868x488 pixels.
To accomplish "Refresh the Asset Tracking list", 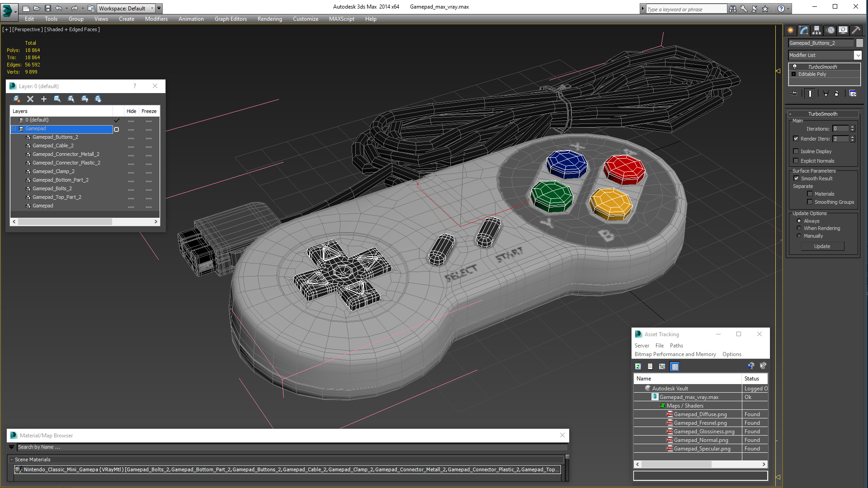I will (x=638, y=366).
